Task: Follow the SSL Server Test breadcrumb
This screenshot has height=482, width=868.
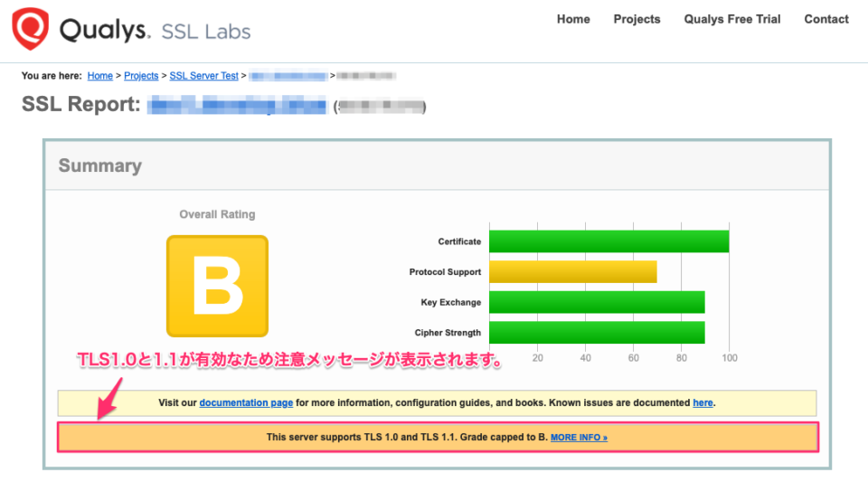Action: (x=203, y=76)
